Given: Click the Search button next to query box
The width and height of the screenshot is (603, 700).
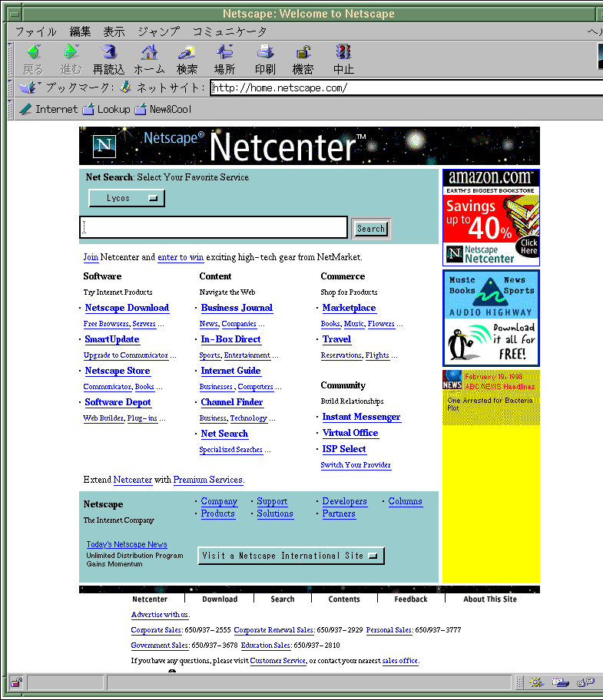Looking at the screenshot, I should coord(371,229).
